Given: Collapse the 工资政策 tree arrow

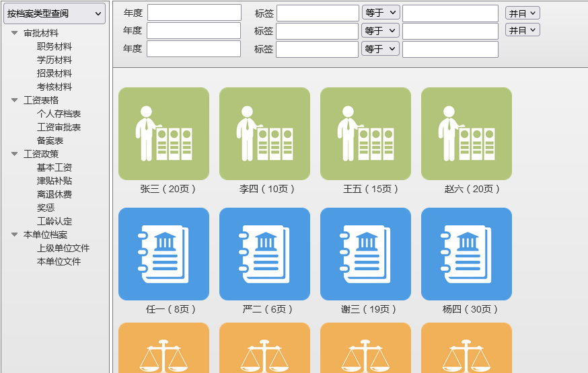Looking at the screenshot, I should click(x=14, y=154).
